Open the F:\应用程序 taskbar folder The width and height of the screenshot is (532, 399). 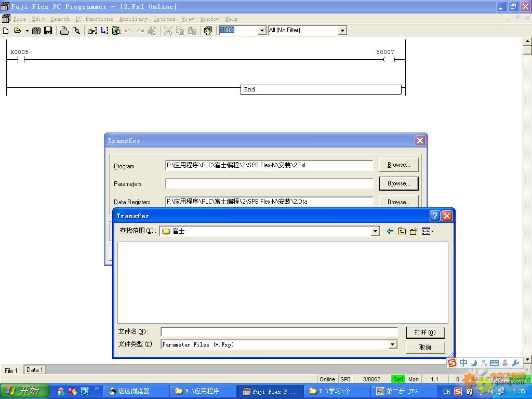202,391
